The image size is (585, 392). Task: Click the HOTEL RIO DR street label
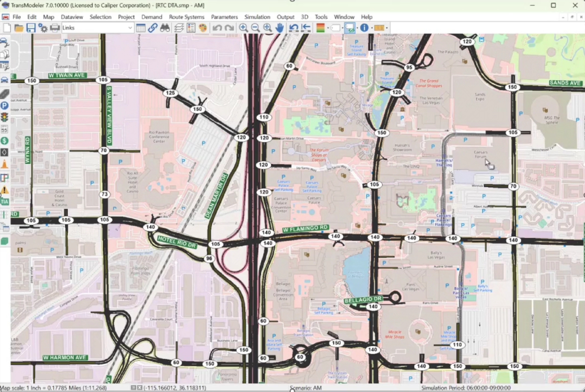(177, 241)
